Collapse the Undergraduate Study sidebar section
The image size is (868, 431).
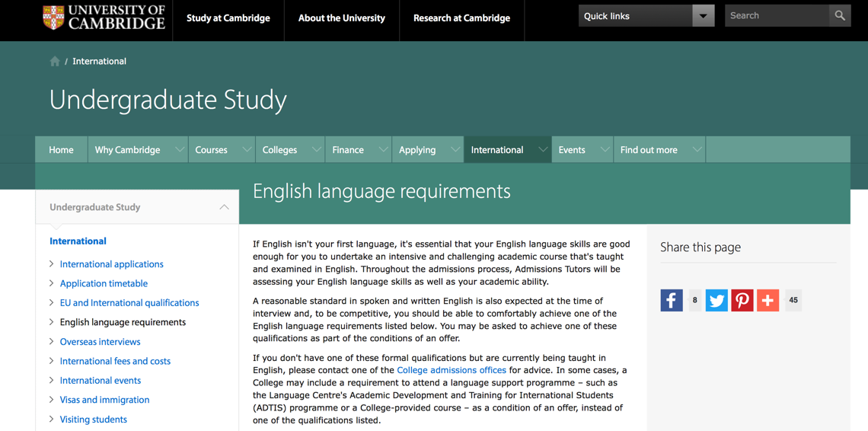tap(224, 207)
